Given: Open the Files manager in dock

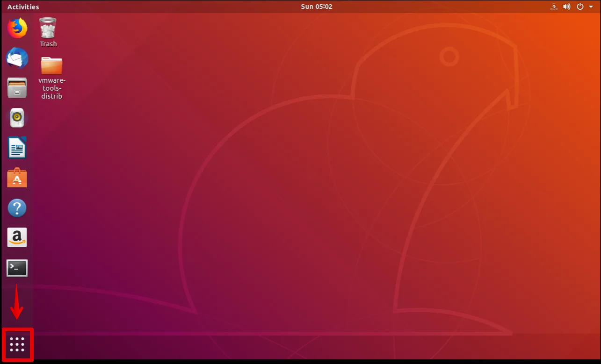Looking at the screenshot, I should [x=17, y=88].
